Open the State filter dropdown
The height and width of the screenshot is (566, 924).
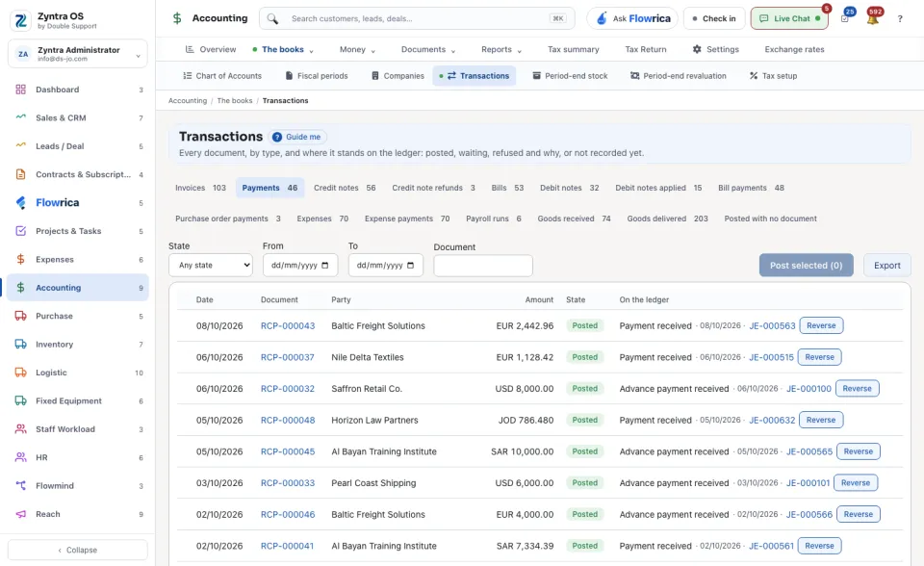click(x=211, y=266)
